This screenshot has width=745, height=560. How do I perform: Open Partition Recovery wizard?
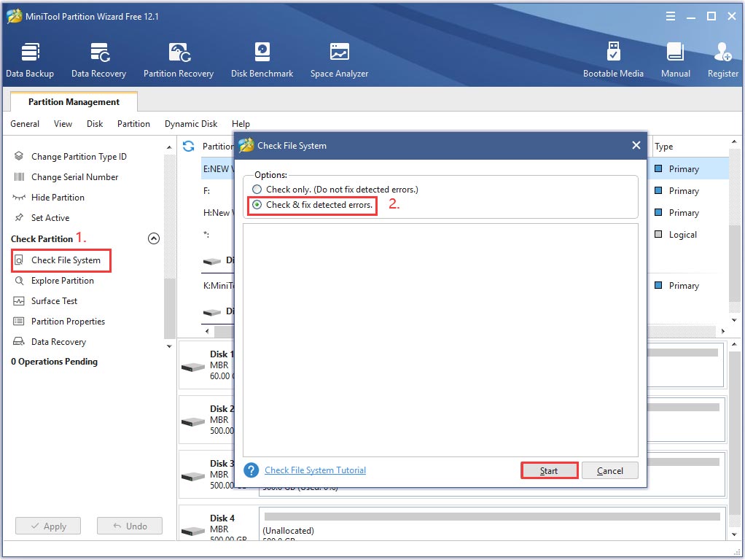179,60
